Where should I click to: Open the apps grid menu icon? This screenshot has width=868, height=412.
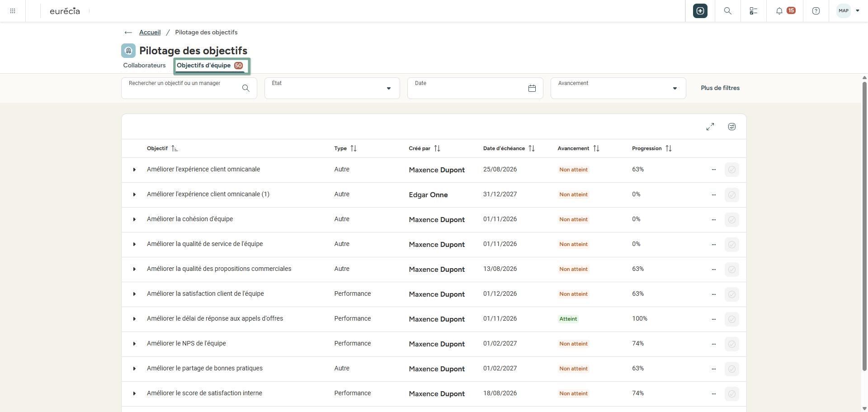(x=13, y=11)
